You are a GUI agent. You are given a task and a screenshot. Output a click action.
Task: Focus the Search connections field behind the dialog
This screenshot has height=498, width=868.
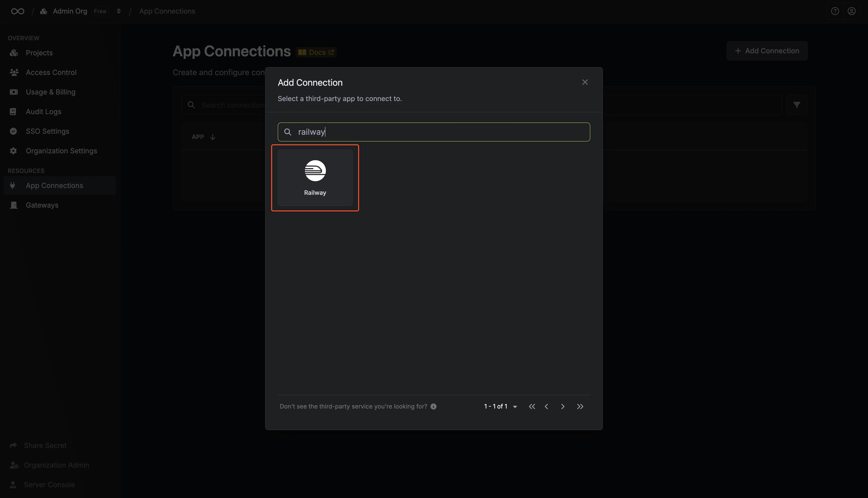click(481, 105)
